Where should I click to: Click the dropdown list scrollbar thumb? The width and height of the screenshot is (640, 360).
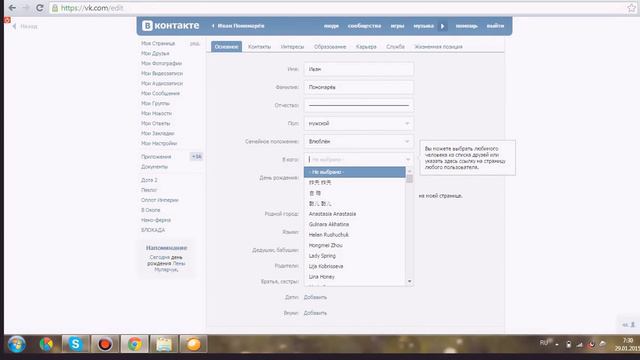tap(409, 179)
